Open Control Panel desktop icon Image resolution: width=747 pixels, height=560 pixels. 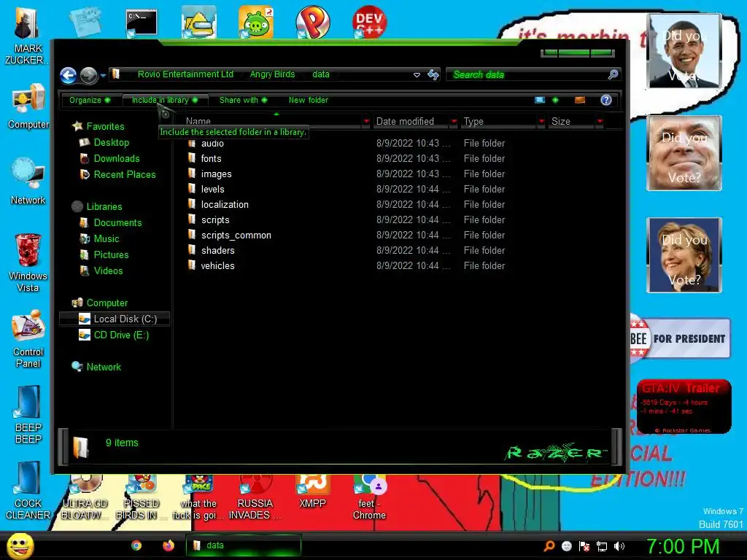[28, 339]
